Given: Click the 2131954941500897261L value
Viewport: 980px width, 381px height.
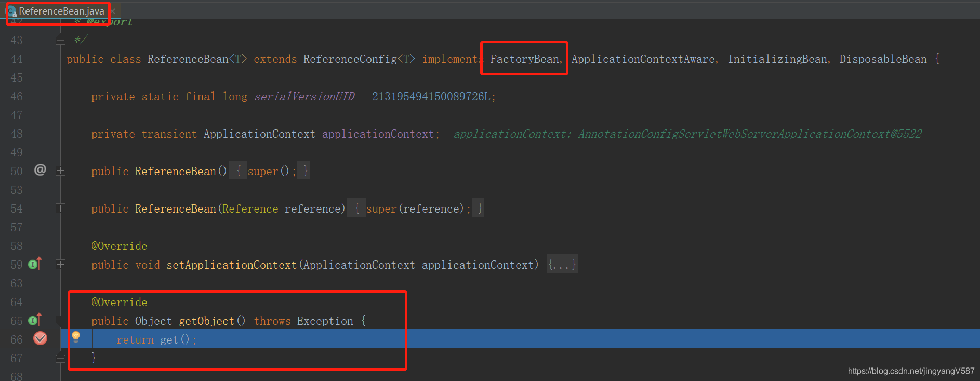Looking at the screenshot, I should point(431,97).
